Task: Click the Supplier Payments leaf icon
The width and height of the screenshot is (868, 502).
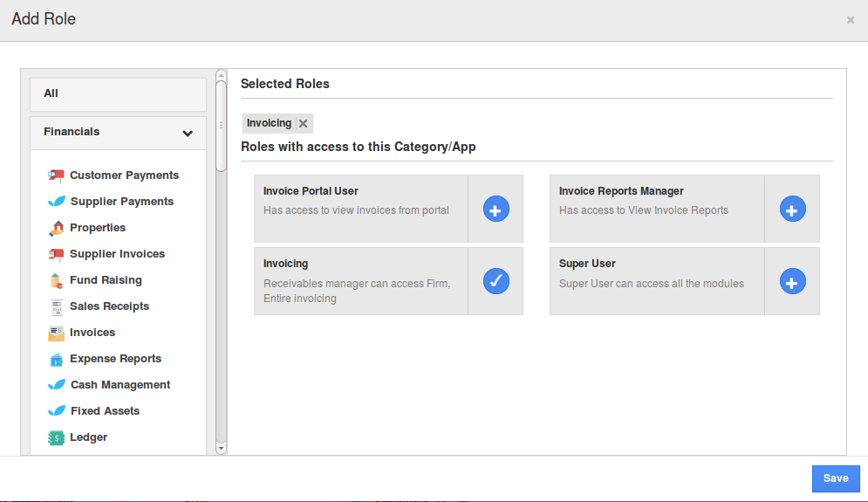Action: pos(56,202)
